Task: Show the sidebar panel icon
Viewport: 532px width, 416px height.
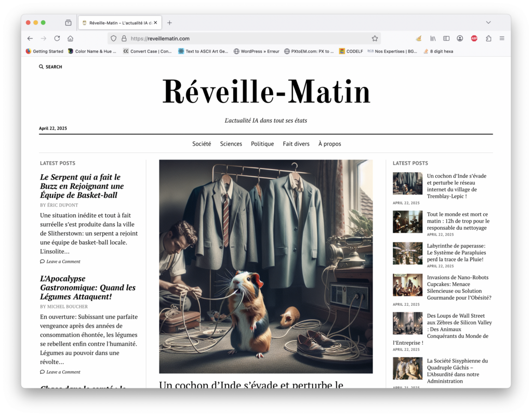Action: 446,38
